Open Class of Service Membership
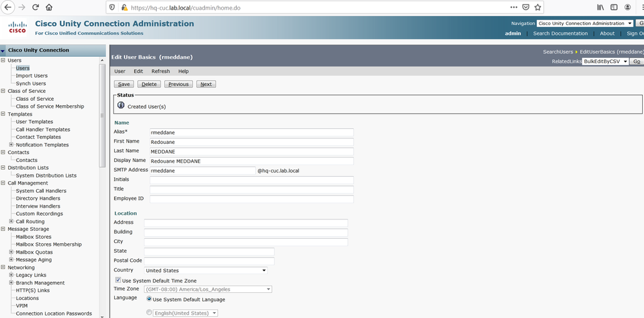 [x=50, y=106]
